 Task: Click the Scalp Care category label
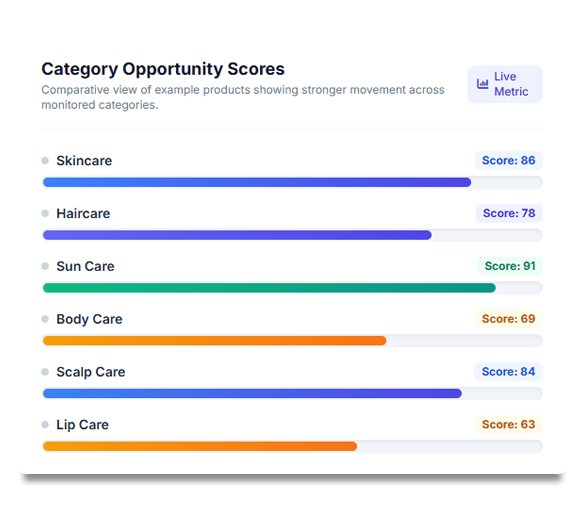coord(91,372)
